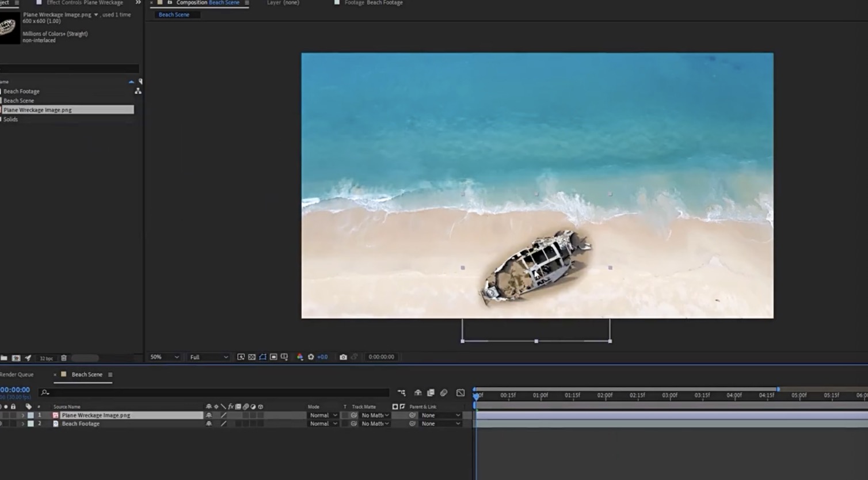Screen dimensions: 868x480
Task: Toggle mask and shape path visibility
Action: 262,357
